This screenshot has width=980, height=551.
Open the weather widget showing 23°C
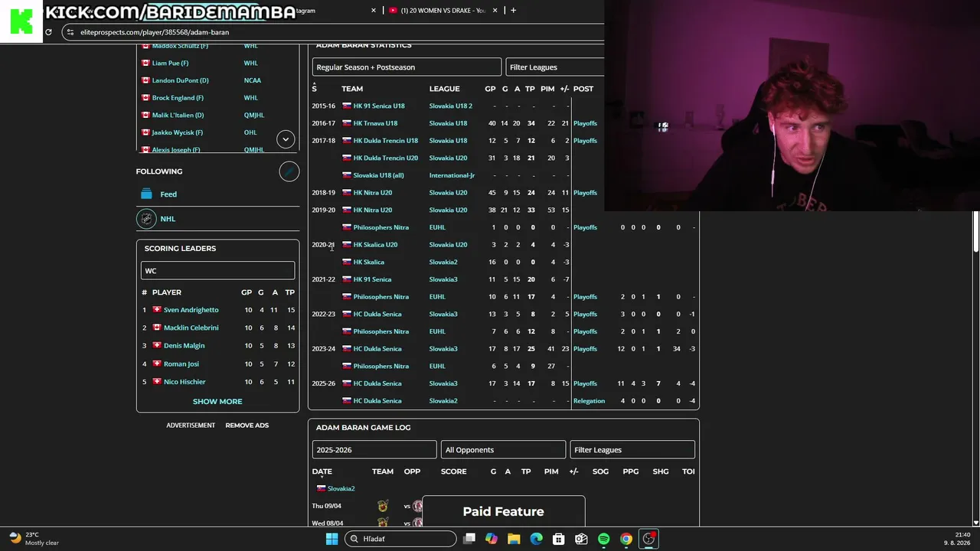click(34, 539)
